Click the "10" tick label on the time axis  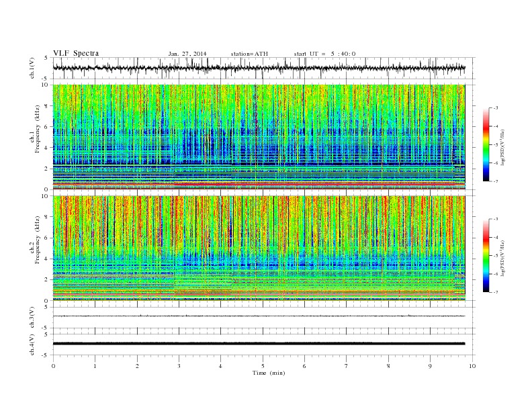[x=472, y=366]
